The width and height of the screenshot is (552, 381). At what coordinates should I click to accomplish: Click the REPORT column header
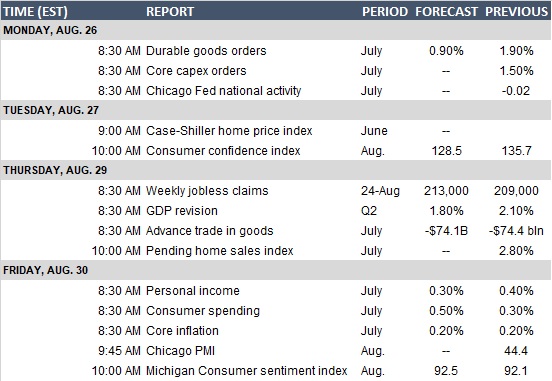(170, 12)
